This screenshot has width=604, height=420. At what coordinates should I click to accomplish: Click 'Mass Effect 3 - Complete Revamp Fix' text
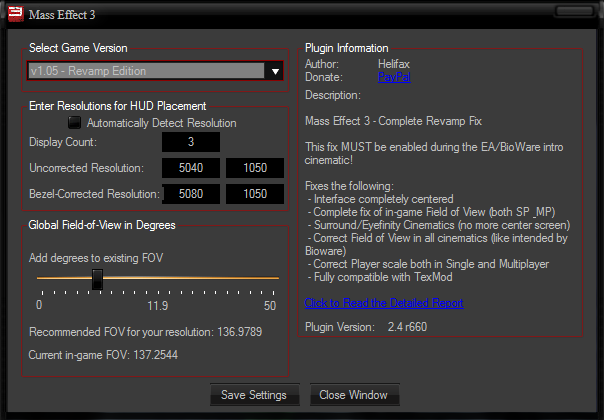click(x=393, y=121)
